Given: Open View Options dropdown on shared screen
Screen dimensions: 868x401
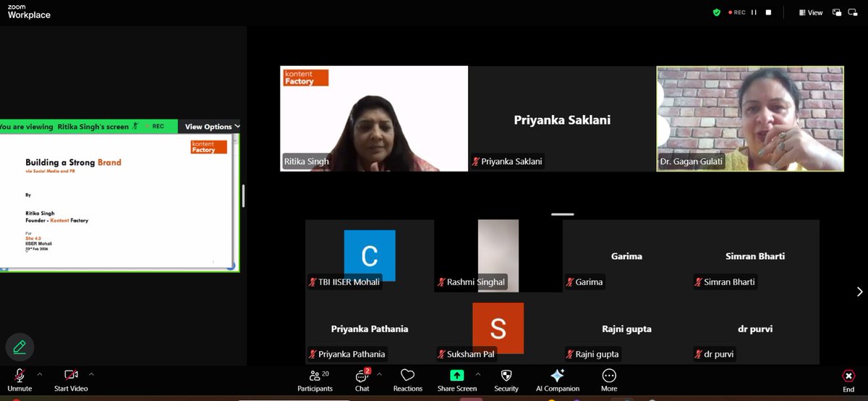Looking at the screenshot, I should [x=209, y=127].
